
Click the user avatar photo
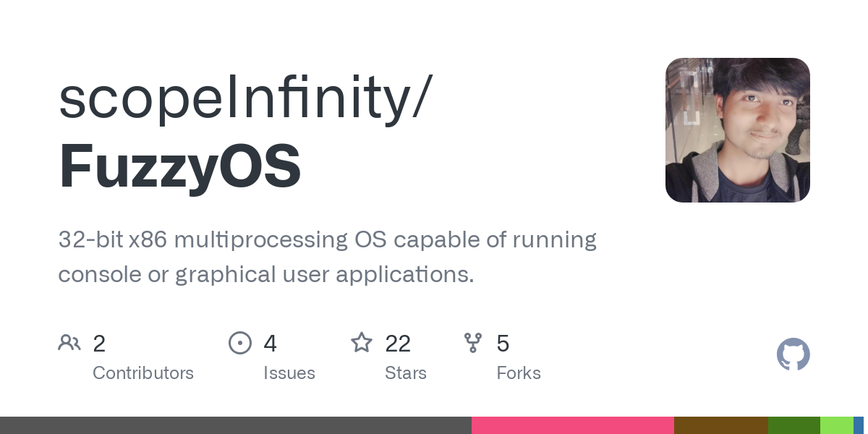(x=737, y=130)
